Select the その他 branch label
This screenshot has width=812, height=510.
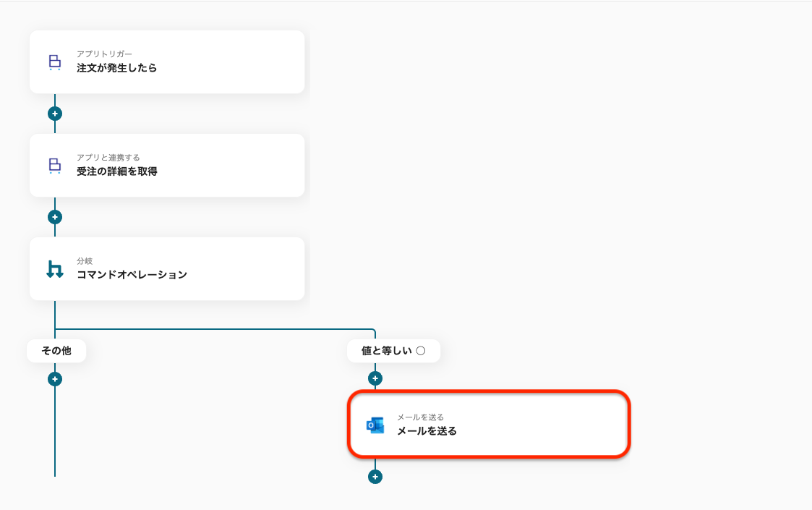[x=56, y=351]
